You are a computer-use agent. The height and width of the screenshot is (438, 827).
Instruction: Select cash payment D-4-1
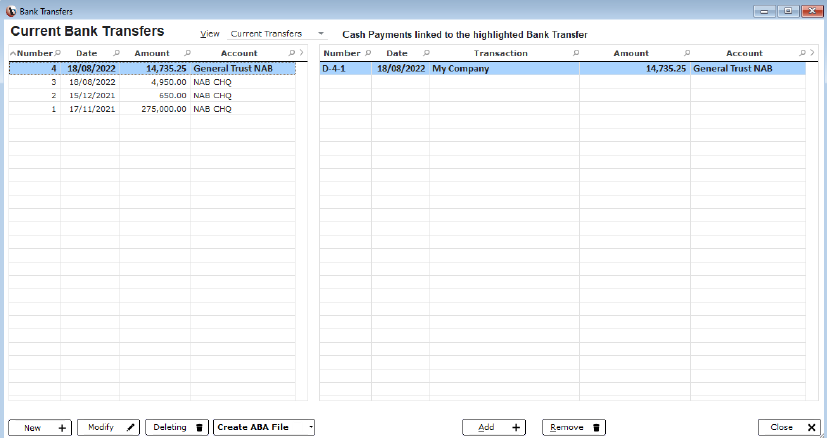pyautogui.click(x=334, y=69)
